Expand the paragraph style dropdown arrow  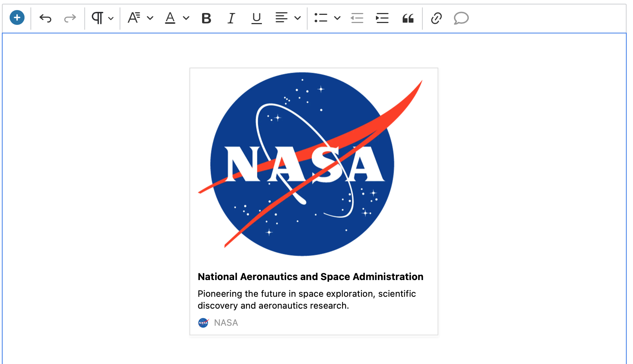pyautogui.click(x=111, y=18)
